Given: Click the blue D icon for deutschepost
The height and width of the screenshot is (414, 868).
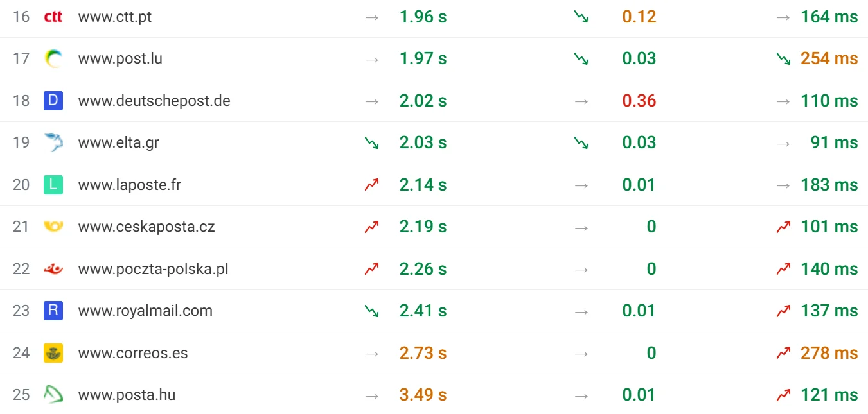Looking at the screenshot, I should coord(53,101).
